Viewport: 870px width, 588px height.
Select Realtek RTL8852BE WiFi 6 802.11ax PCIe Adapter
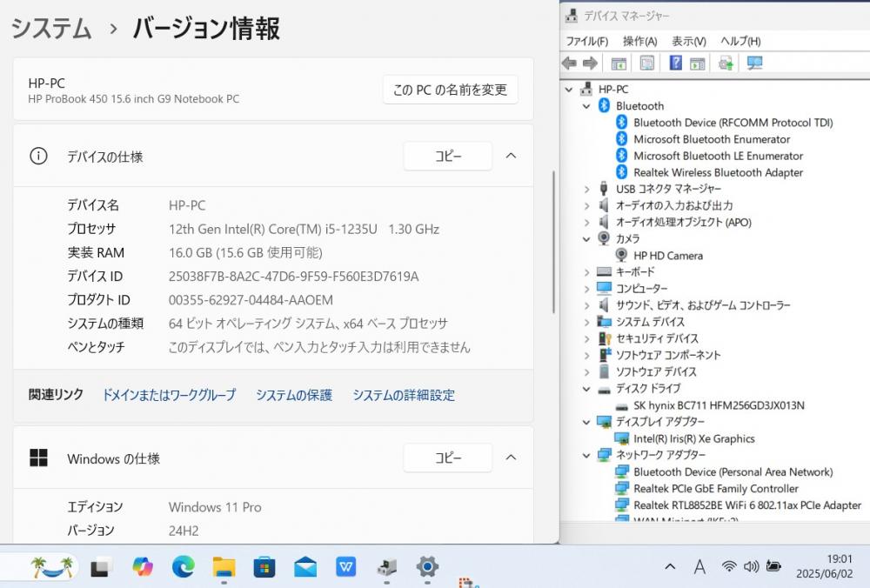[x=747, y=505]
